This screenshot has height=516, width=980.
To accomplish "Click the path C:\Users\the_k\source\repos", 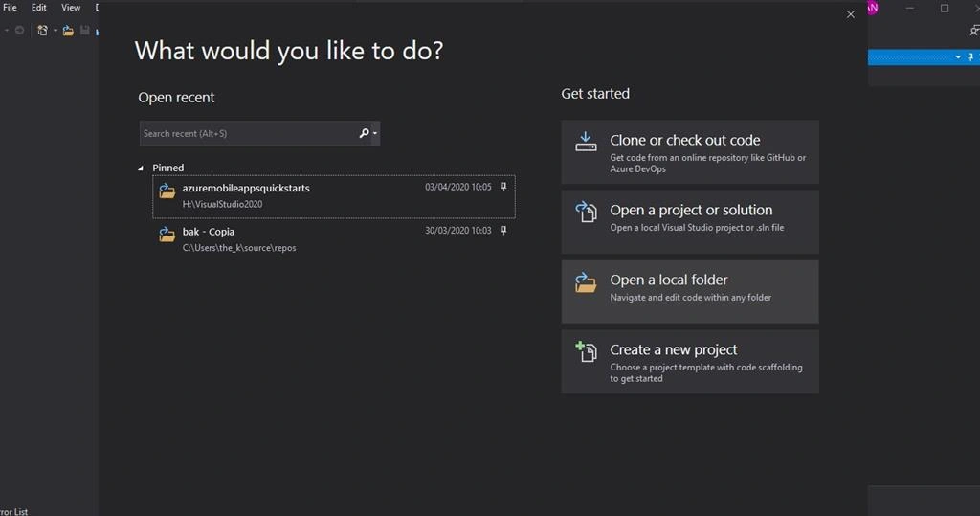I will point(239,248).
